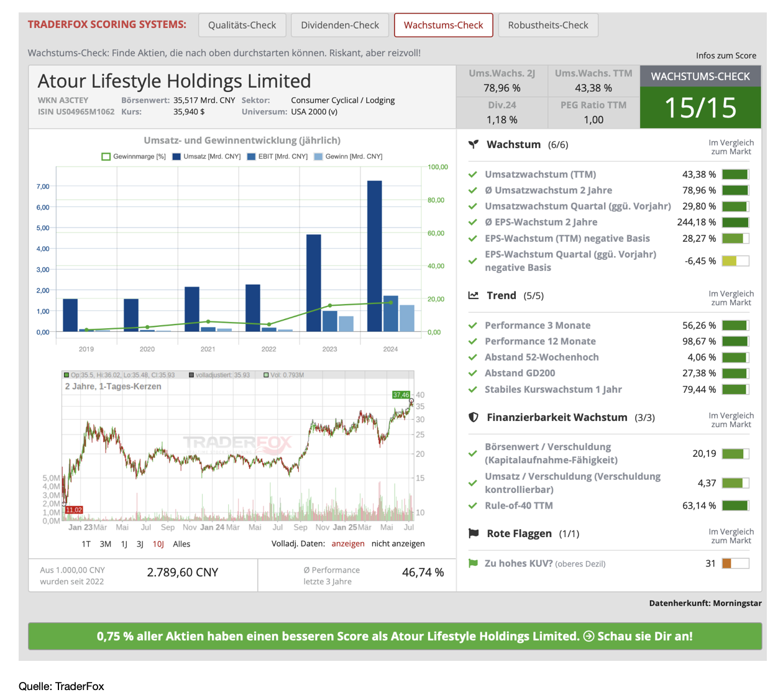Set the price chart range to 3M
The width and height of the screenshot is (783, 700).
pyautogui.click(x=106, y=544)
